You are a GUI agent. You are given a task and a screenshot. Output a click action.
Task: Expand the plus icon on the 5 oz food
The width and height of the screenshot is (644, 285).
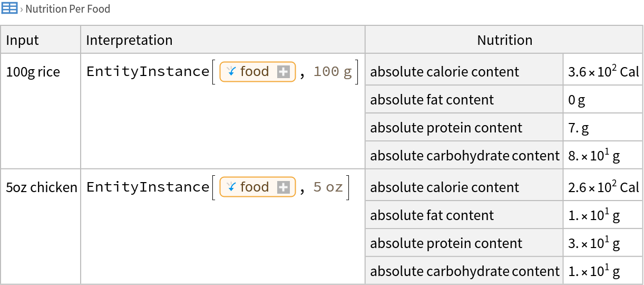(284, 188)
